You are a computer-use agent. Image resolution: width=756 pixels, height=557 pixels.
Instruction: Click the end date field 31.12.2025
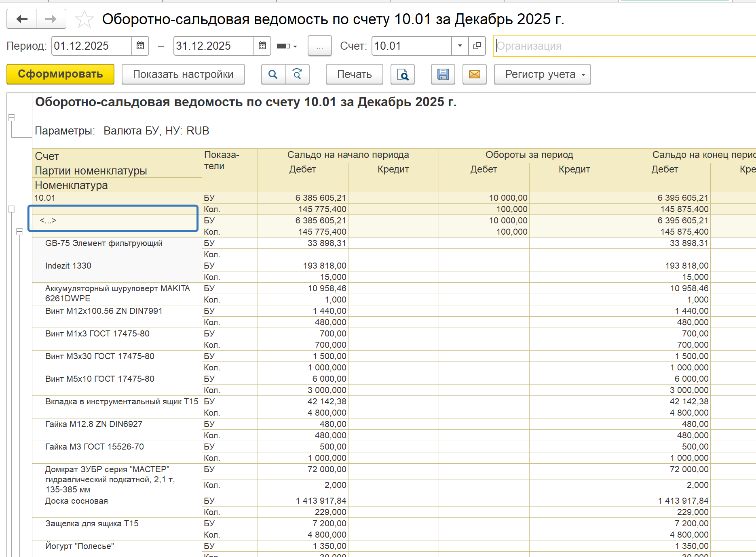pos(214,46)
